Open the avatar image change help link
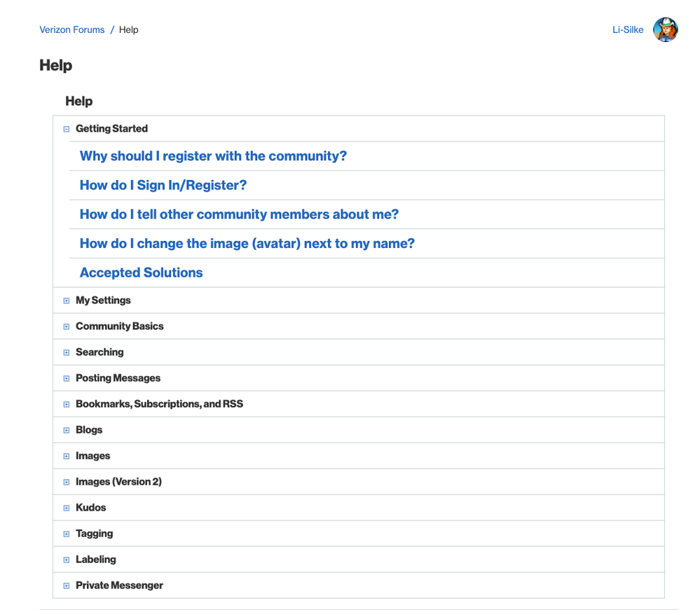 pyautogui.click(x=247, y=244)
